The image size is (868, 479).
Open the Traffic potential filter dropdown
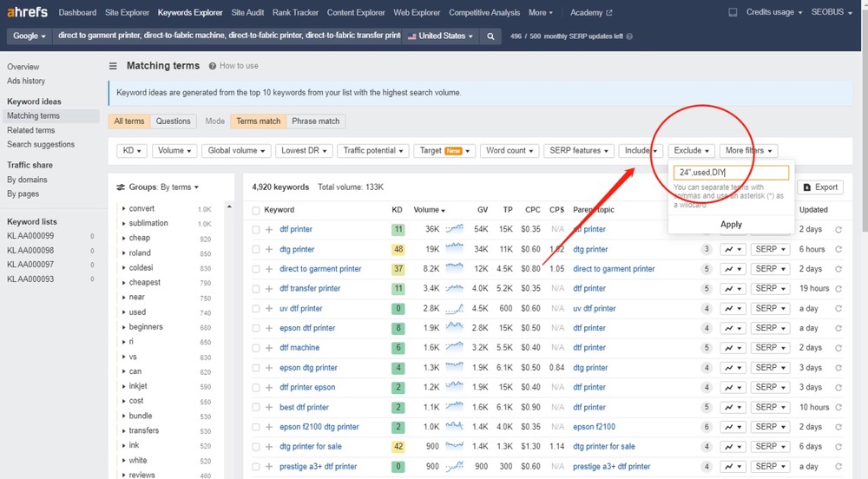(373, 150)
